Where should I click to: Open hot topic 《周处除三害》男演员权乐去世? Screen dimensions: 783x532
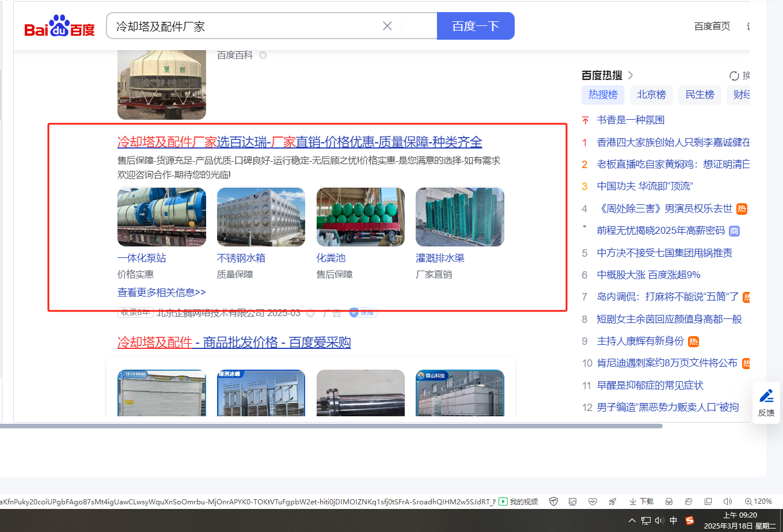tap(665, 208)
